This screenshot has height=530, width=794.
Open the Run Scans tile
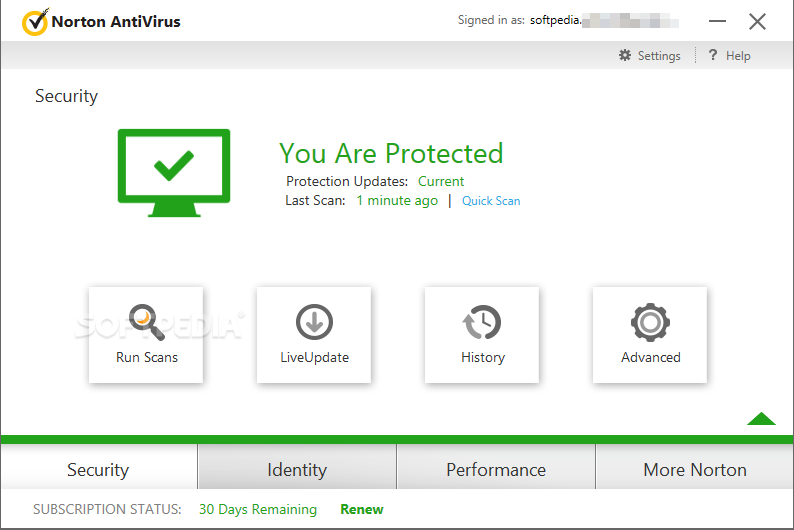point(146,335)
